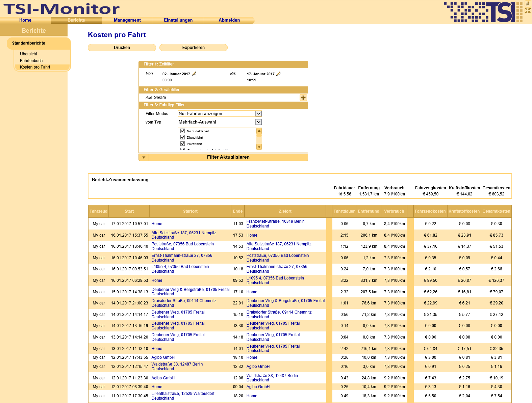Open the 'vom Typ' Mehrfach-Auswahl dropdown
The height and width of the screenshot is (403, 532).
coord(220,122)
